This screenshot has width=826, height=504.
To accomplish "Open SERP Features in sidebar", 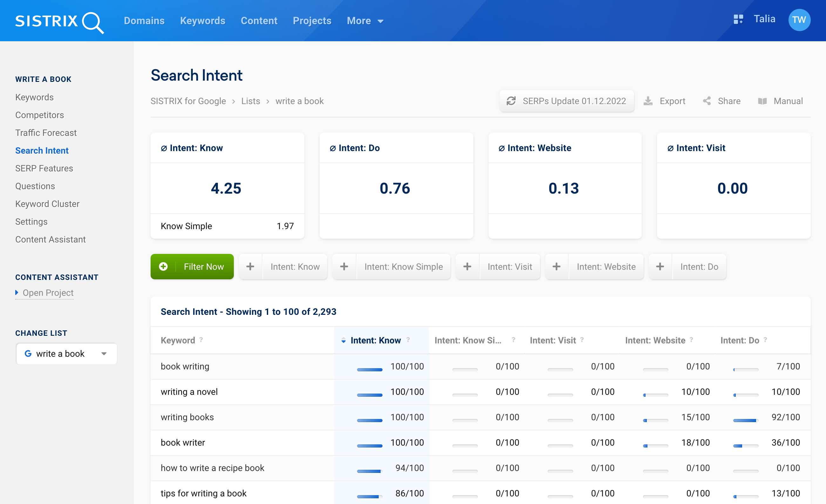I will click(x=44, y=168).
